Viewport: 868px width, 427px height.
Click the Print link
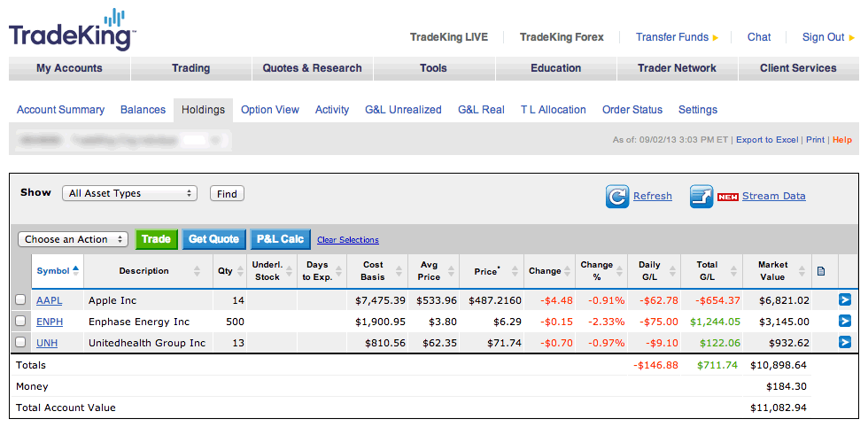pos(816,140)
